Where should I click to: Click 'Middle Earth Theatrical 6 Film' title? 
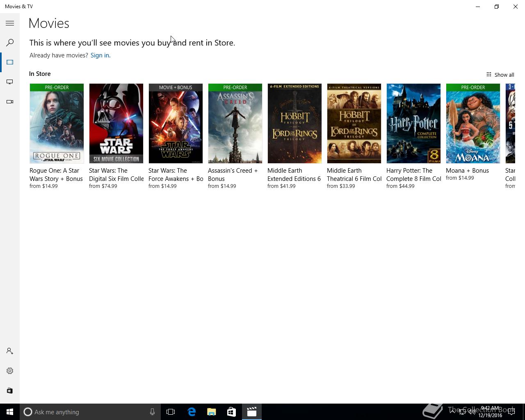click(x=354, y=175)
